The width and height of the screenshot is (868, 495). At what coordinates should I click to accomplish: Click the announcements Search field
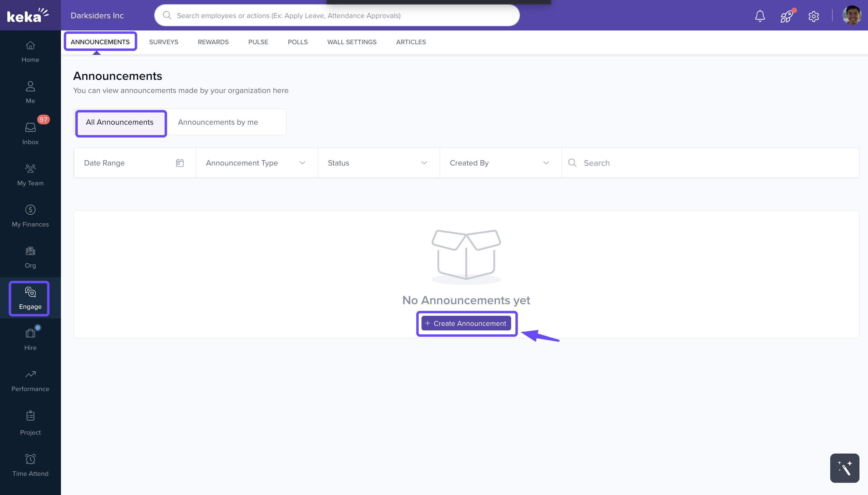click(714, 163)
